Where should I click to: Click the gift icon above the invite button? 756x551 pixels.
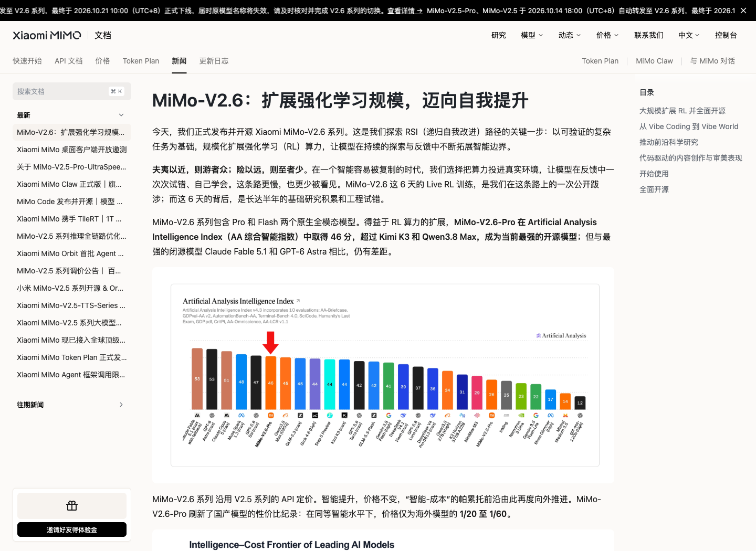coord(72,506)
